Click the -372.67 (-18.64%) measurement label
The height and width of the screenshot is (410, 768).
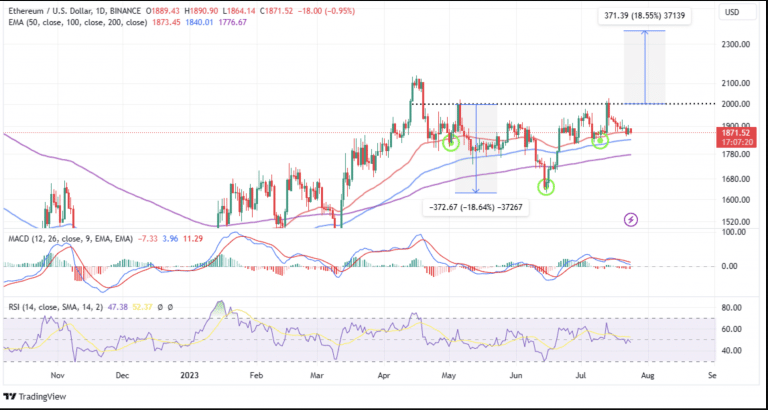click(x=475, y=204)
